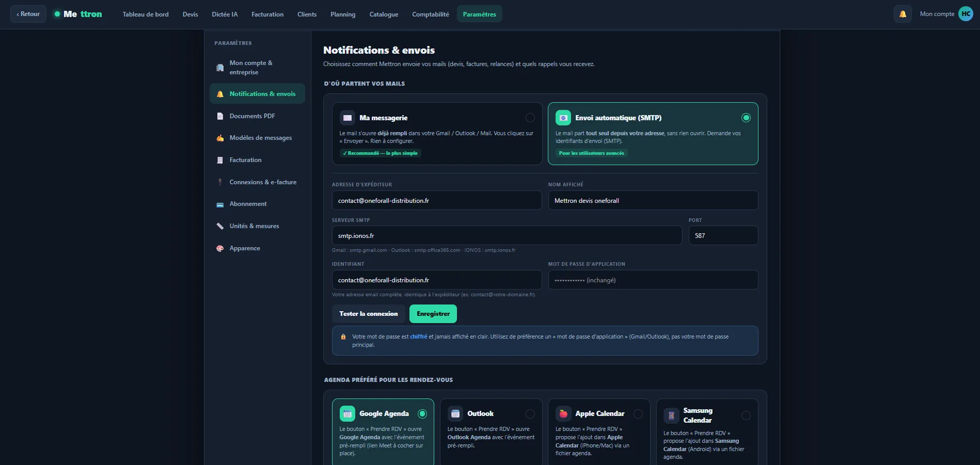Open Modèles de messages settings
This screenshot has width=980, height=465.
(x=257, y=138)
